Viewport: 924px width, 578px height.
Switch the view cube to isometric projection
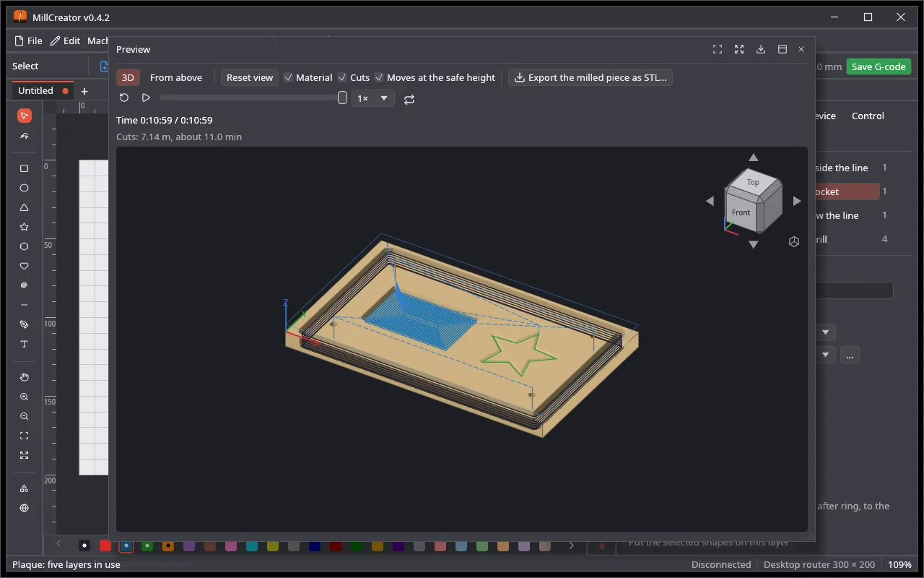(794, 242)
